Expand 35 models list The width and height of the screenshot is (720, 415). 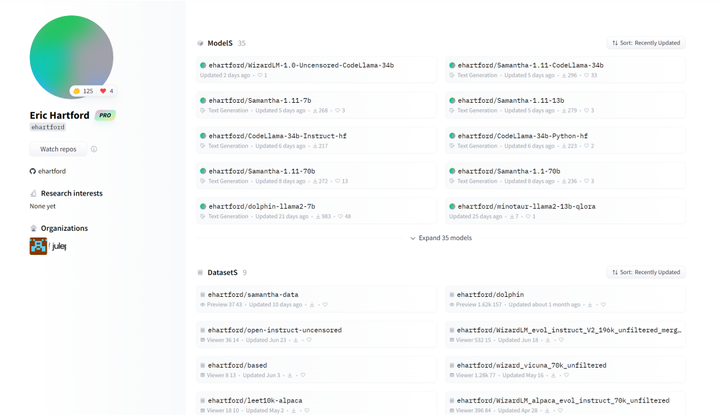(441, 238)
